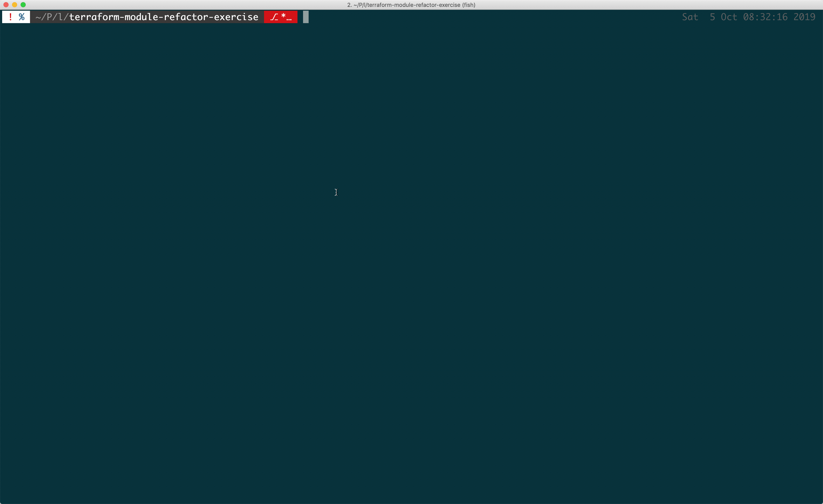The image size is (823, 504).
Task: Click the red exclamation error indicator
Action: (10, 17)
